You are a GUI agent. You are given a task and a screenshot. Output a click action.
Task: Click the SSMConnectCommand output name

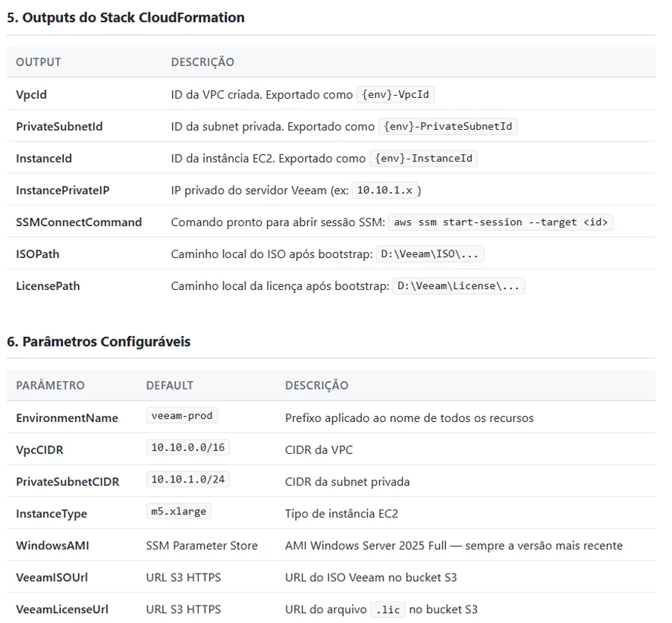point(79,222)
